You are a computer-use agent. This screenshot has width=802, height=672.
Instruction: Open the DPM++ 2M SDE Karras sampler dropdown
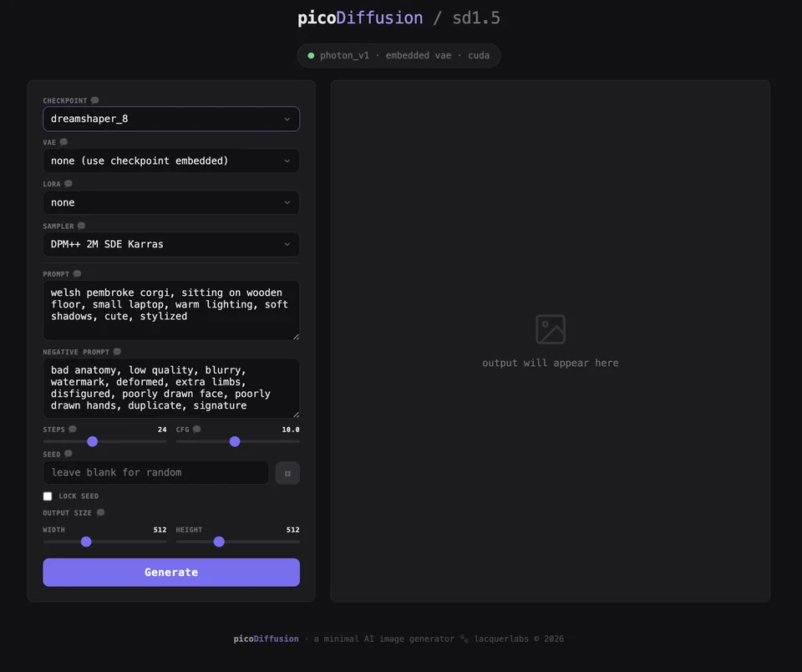[x=170, y=244]
